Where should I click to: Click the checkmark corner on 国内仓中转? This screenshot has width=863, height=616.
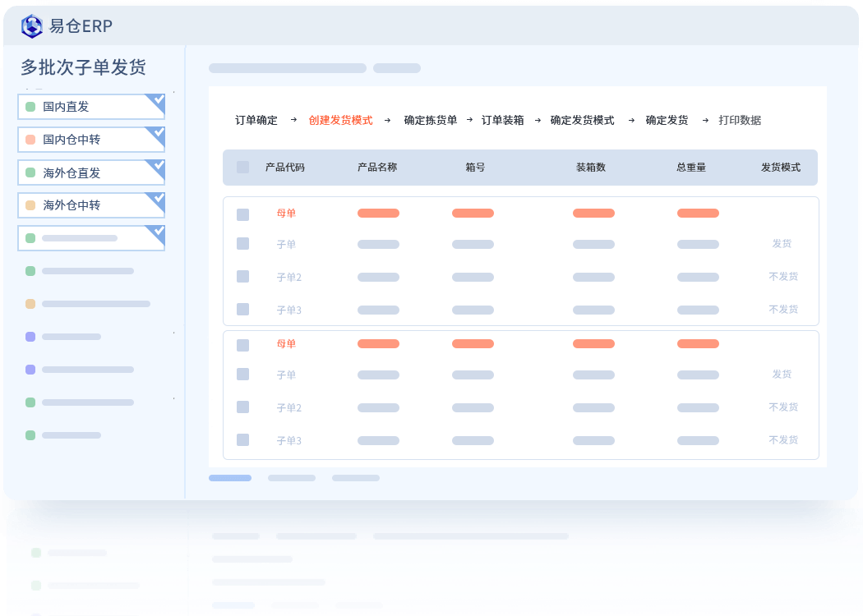[157, 136]
